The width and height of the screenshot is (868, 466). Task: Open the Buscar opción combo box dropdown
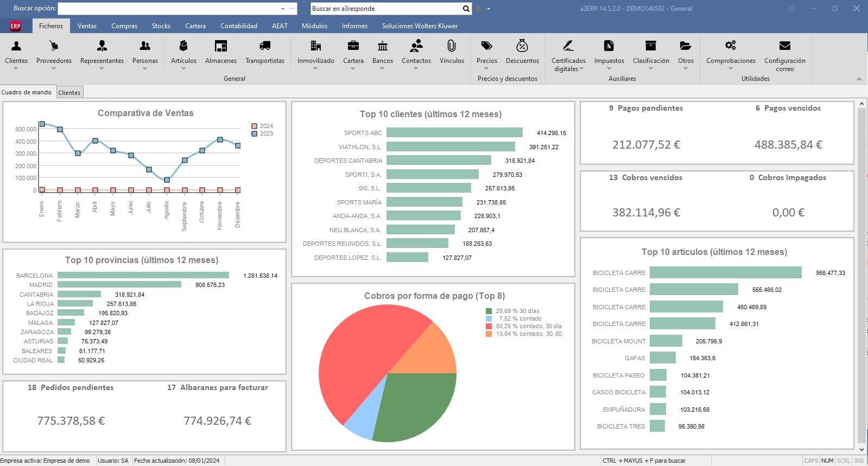pos(282,9)
